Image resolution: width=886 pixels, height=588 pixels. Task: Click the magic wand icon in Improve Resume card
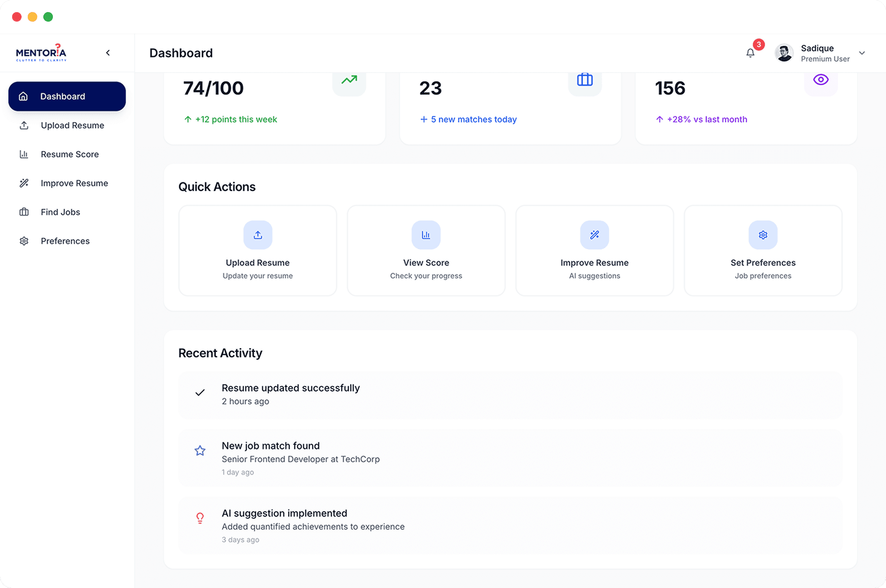594,235
